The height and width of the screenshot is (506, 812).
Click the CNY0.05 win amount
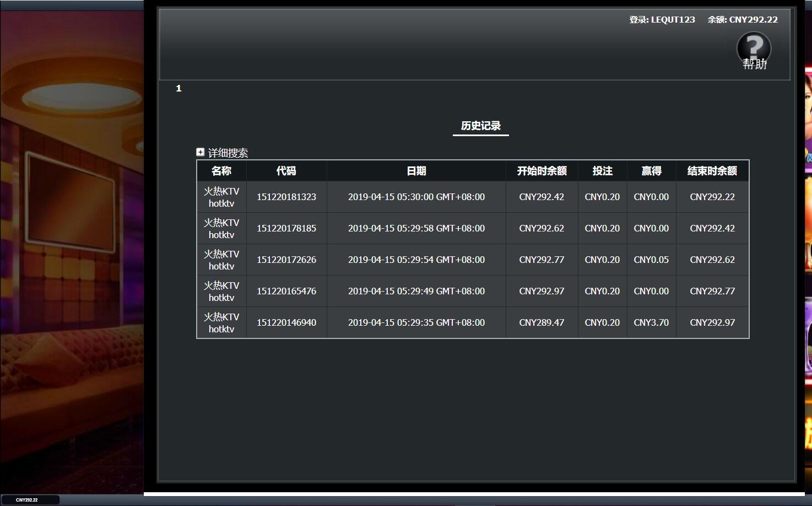pyautogui.click(x=651, y=260)
